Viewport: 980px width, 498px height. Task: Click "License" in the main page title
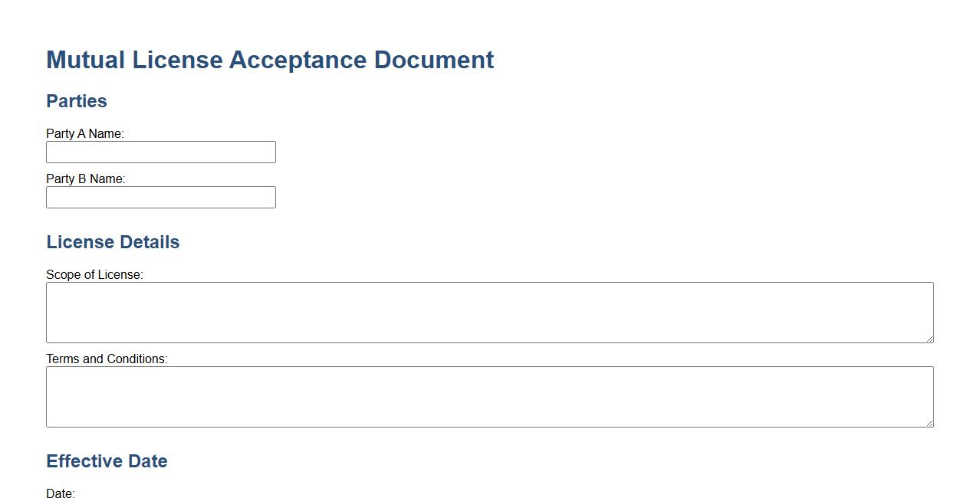coord(177,60)
